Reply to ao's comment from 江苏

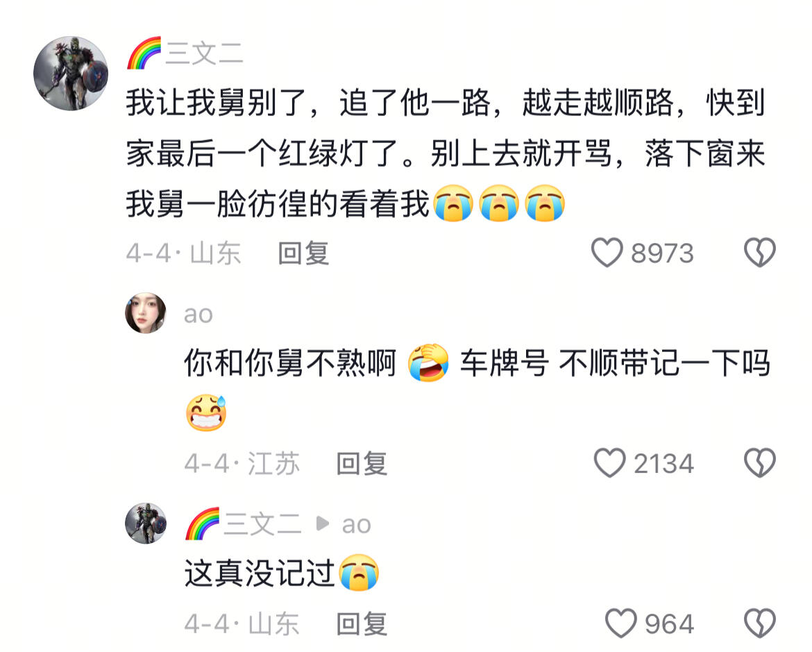(x=362, y=463)
